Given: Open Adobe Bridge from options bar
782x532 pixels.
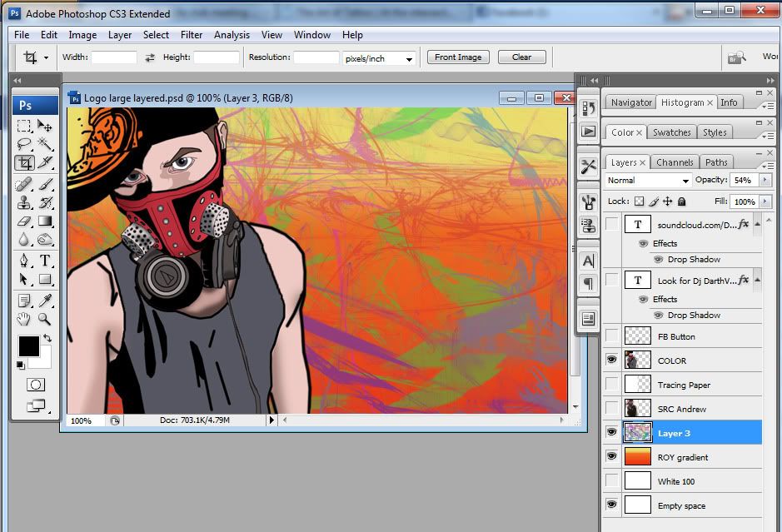Looking at the screenshot, I should click(x=737, y=57).
